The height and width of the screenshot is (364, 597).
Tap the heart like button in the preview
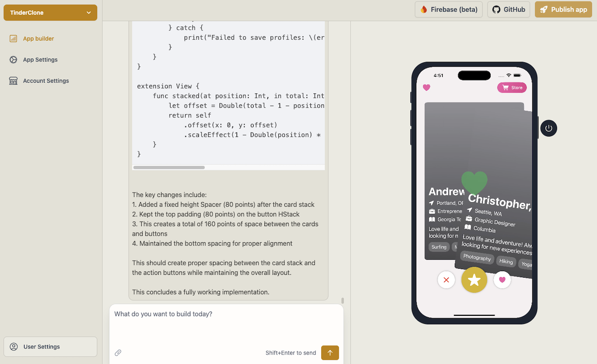[x=502, y=280]
